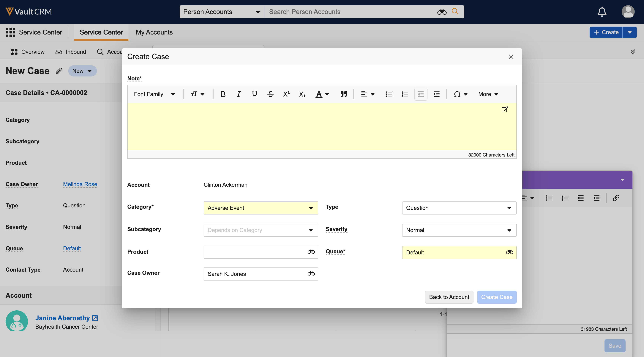Open Melinda Rose case owner link
644x357 pixels.
pyautogui.click(x=80, y=184)
